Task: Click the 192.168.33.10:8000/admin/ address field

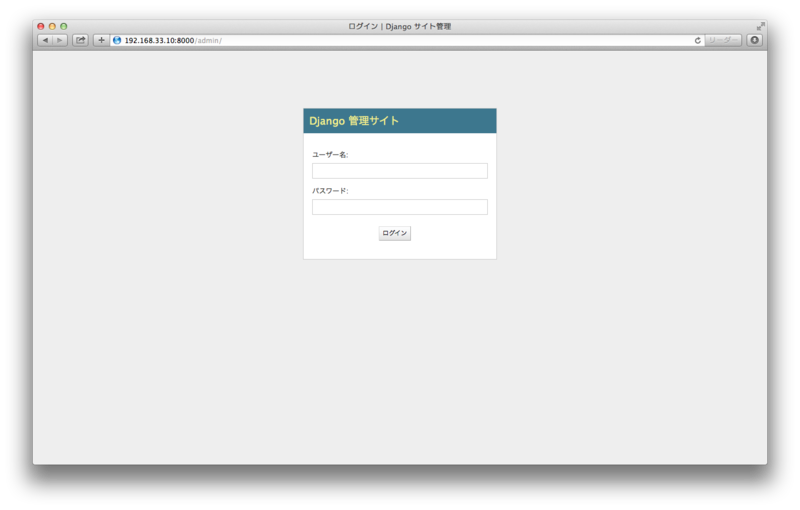Action: [x=407, y=40]
